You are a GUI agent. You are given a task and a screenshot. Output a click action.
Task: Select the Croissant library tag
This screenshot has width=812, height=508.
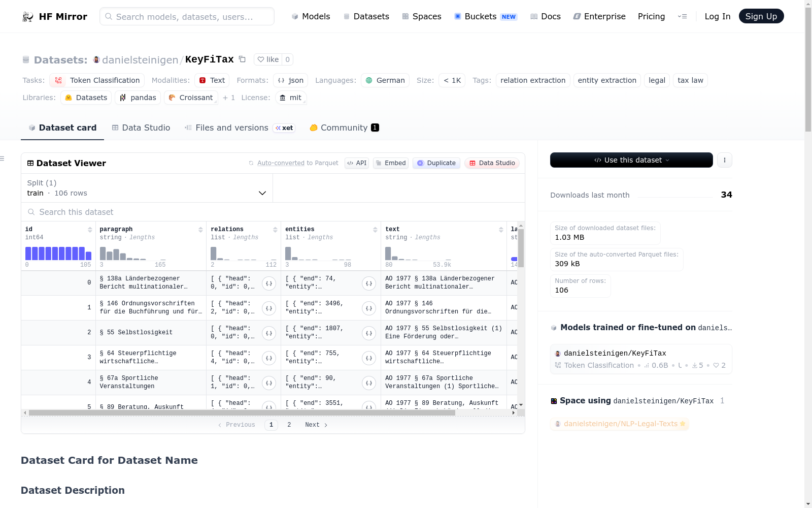coord(191,98)
